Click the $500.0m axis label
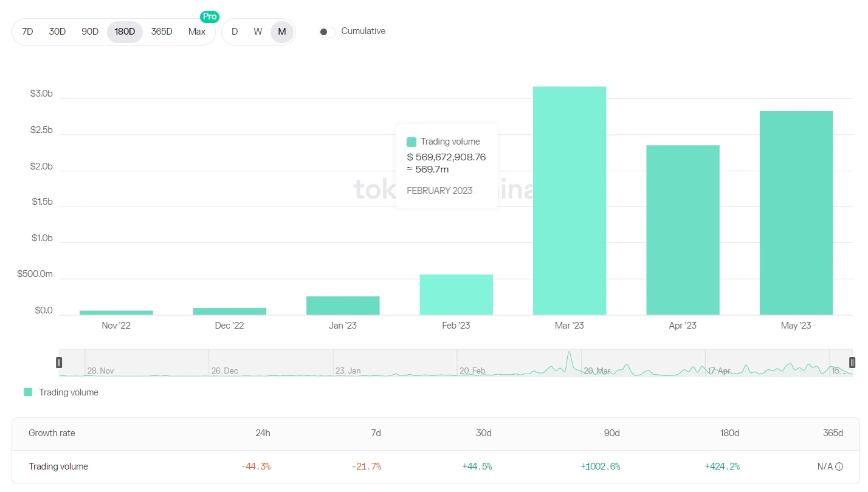The image size is (868, 492). (35, 274)
